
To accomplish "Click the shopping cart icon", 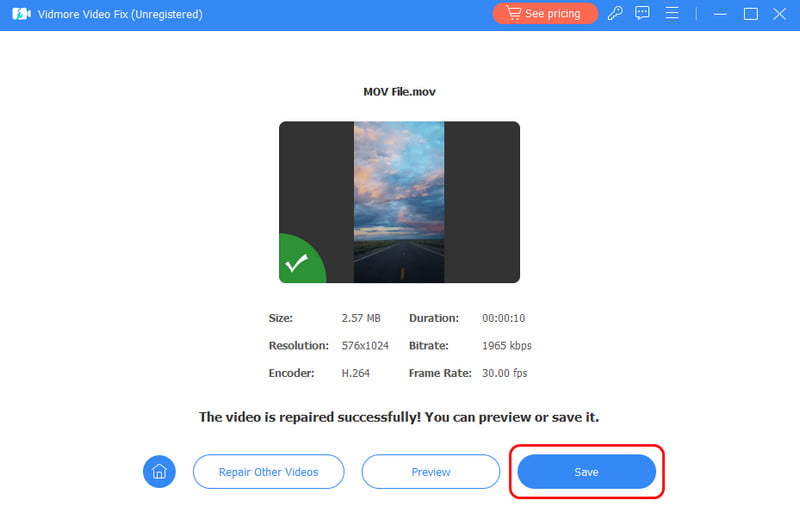I will tap(512, 14).
